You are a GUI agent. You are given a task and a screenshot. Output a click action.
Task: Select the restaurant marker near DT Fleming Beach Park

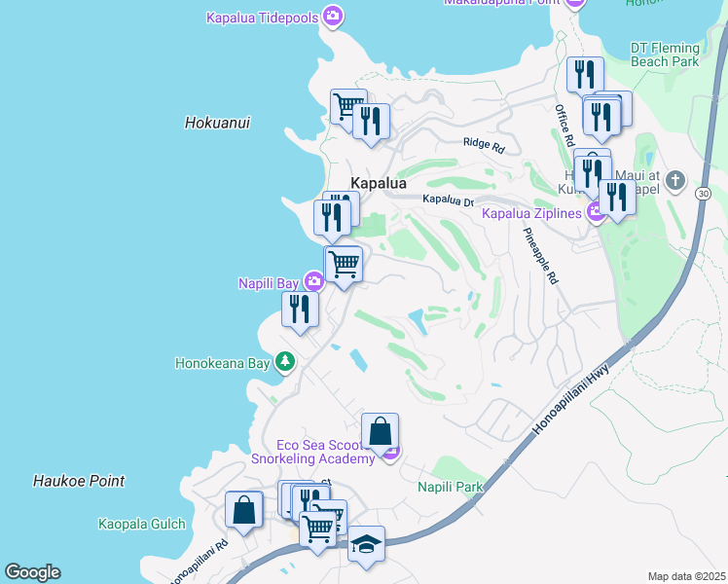585,75
